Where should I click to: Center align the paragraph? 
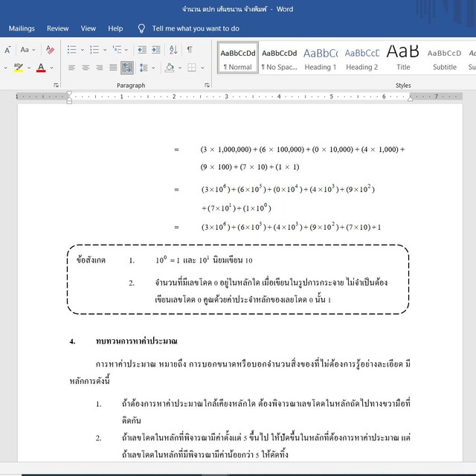coord(86,68)
